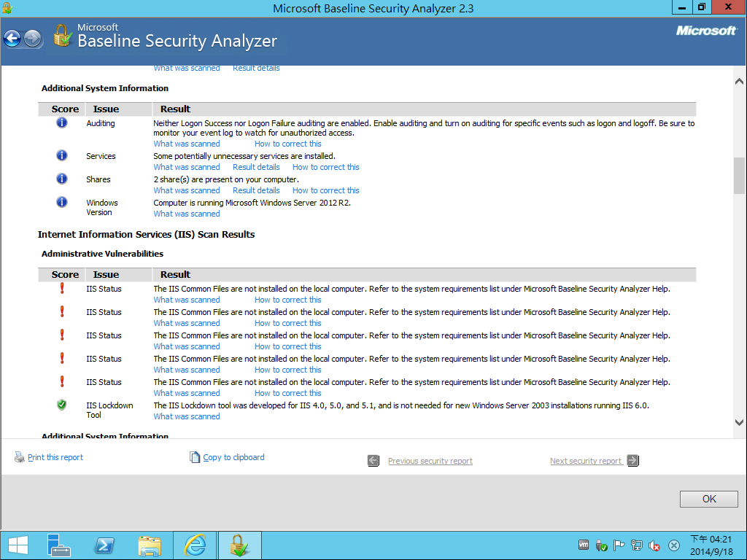747x560 pixels.
Task: Click the red exclamation icon on first IIS Status row
Action: [x=61, y=288]
